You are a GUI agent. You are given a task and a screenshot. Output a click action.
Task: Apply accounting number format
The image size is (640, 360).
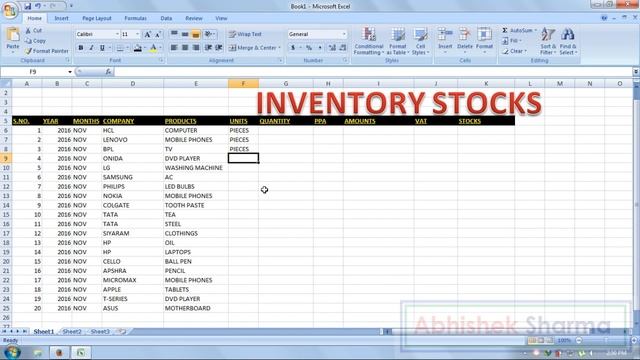tap(293, 48)
